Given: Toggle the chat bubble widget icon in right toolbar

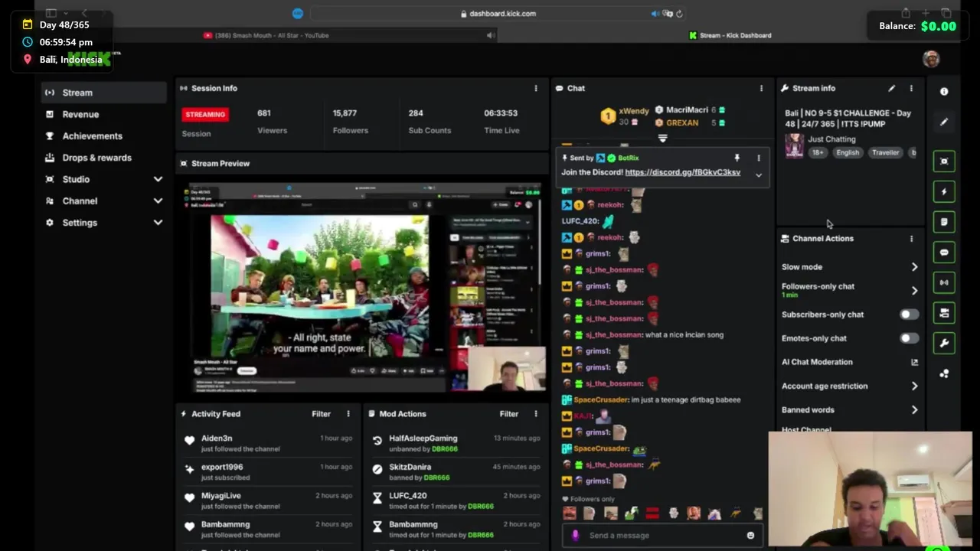Looking at the screenshot, I should [x=944, y=253].
